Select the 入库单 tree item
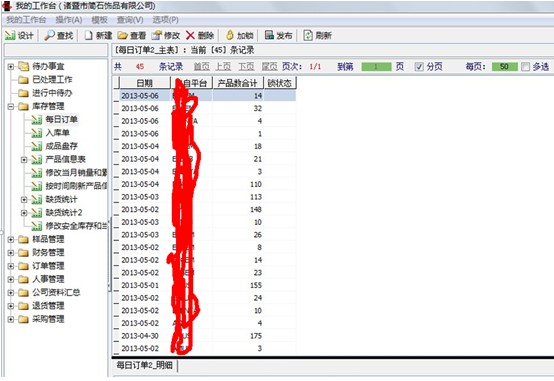Viewport: 554px width, 381px height. coord(58,133)
